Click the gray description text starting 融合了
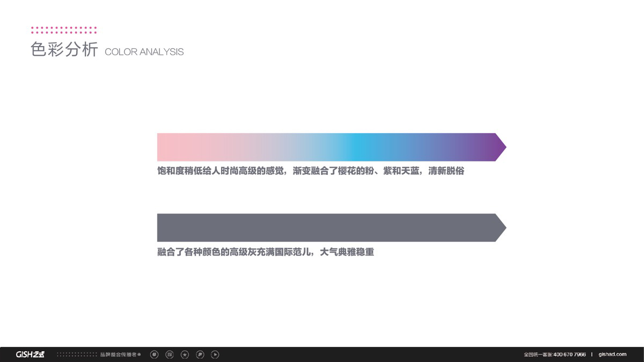Screen dimensions: 644x362 pyautogui.click(x=265, y=252)
